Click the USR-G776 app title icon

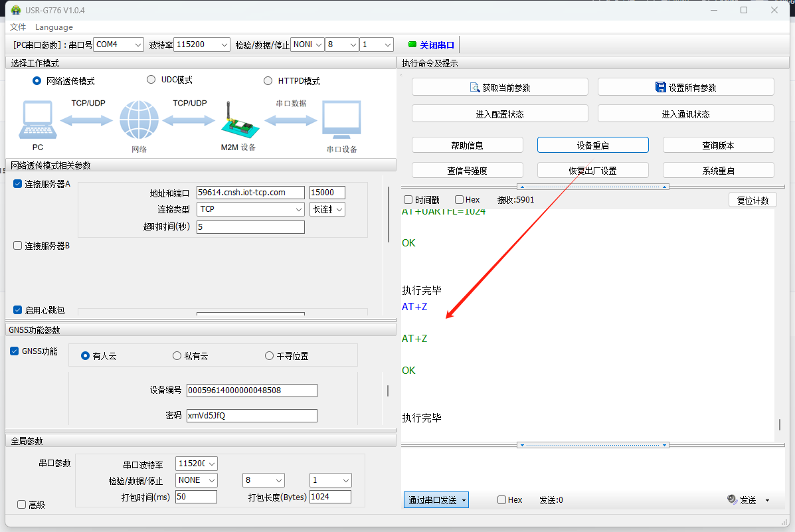[15, 11]
